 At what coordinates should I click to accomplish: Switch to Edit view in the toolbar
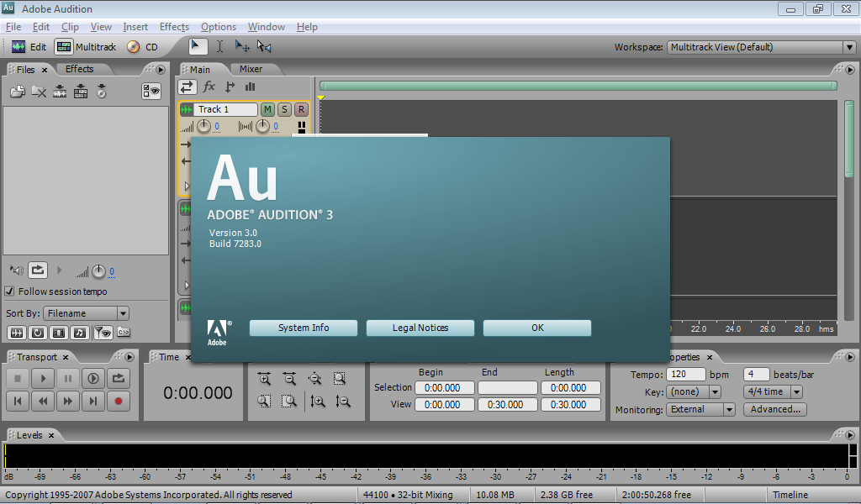[29, 46]
